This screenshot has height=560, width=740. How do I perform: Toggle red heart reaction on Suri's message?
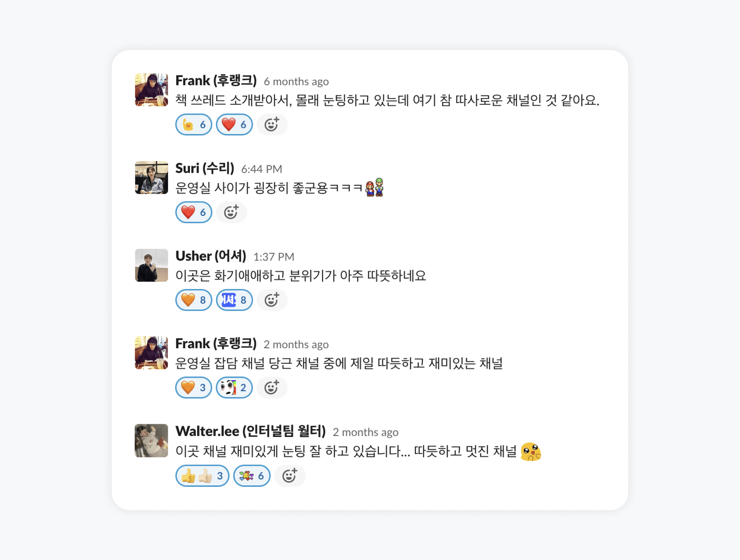(x=194, y=212)
